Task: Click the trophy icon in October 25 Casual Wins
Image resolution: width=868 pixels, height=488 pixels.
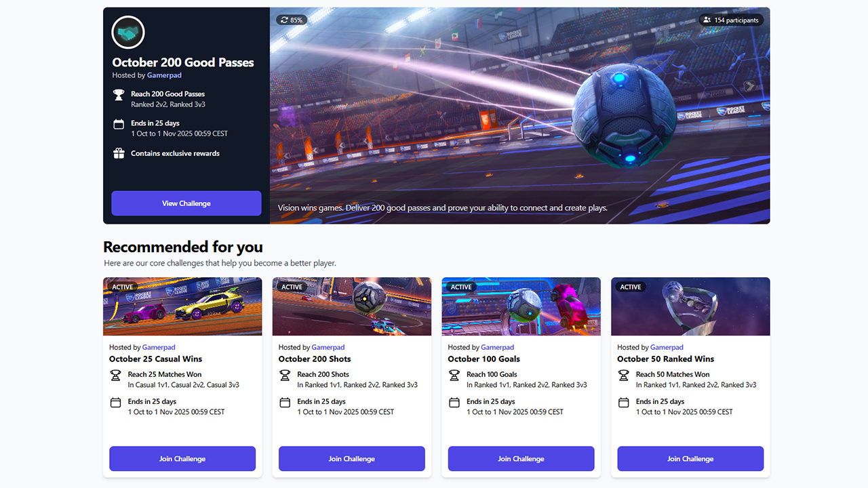Action: click(x=115, y=375)
